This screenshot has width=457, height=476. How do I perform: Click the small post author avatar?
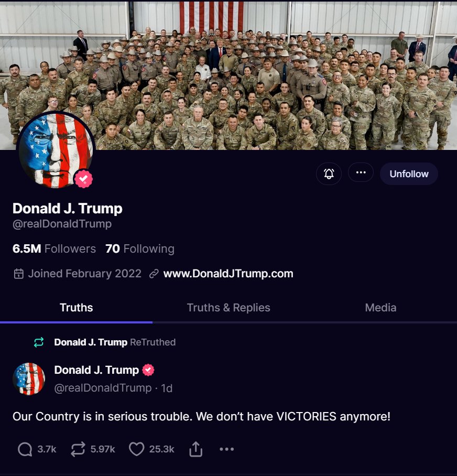pyautogui.click(x=29, y=378)
